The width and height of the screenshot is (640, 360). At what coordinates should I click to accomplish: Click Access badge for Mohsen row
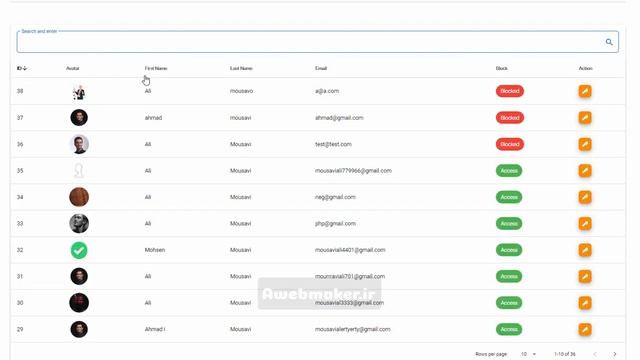509,250
